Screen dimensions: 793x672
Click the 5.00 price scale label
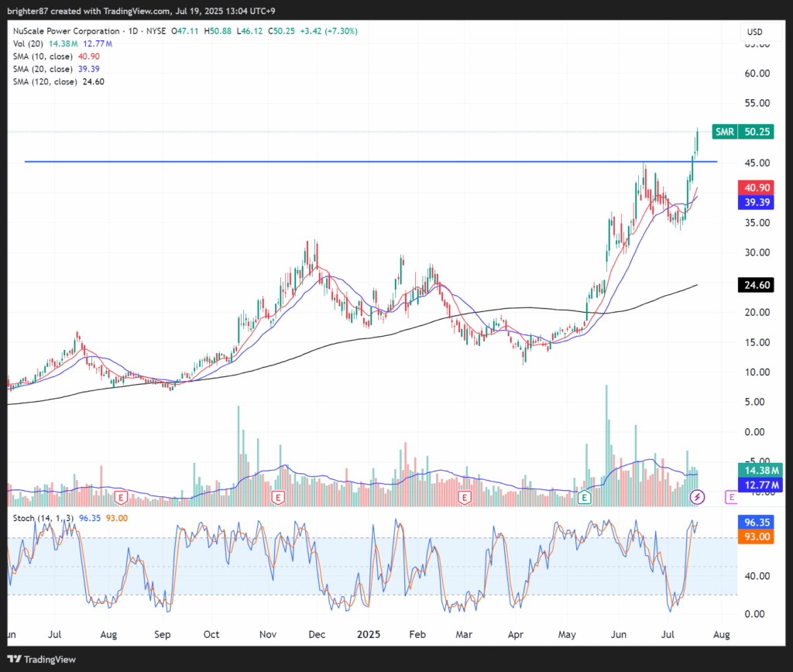[754, 402]
